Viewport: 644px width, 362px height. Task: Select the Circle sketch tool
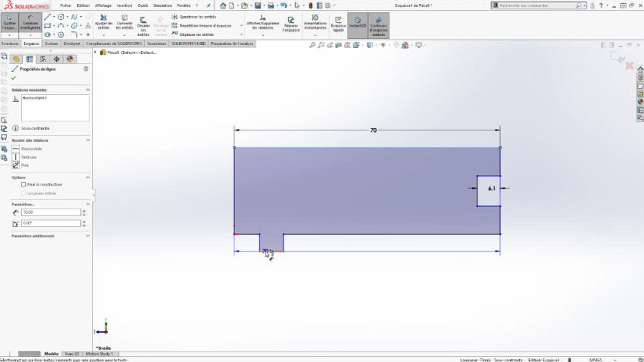(61, 17)
